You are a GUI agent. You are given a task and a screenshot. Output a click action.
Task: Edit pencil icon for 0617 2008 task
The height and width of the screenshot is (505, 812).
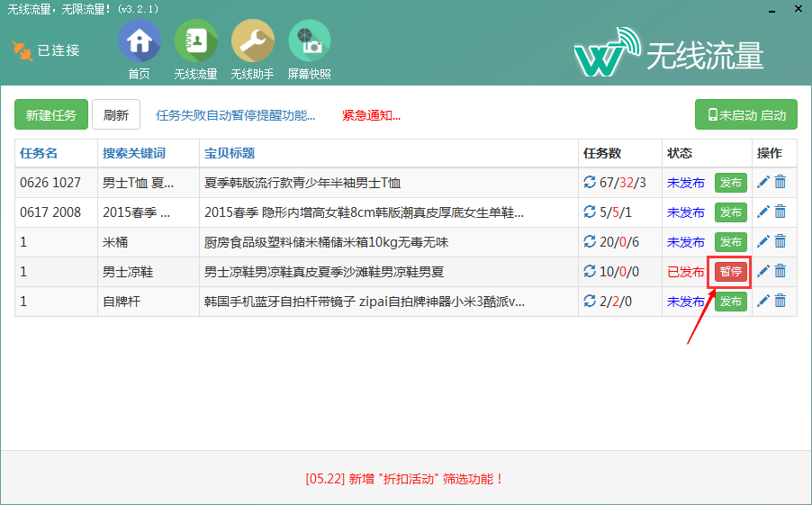coord(762,212)
